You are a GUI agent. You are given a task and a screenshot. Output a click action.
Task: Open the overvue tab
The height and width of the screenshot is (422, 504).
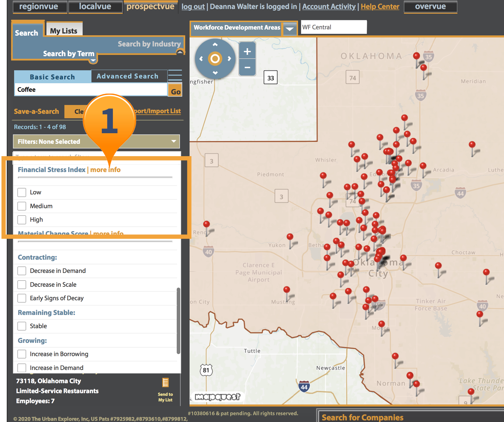430,6
